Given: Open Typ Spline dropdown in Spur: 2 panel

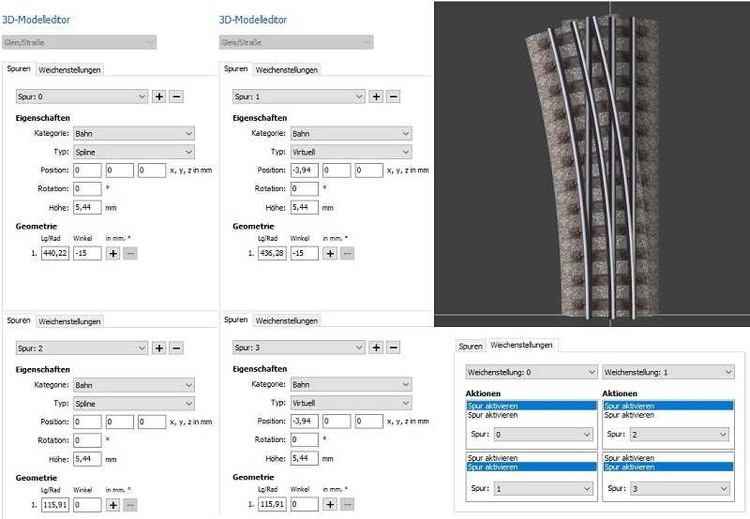Looking at the screenshot, I should click(x=134, y=404).
